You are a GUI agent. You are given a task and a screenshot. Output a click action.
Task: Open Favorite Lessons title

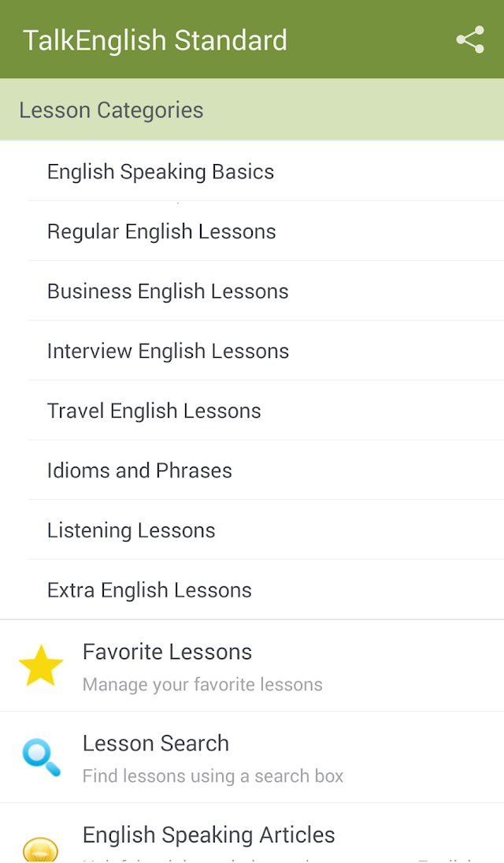(x=167, y=652)
